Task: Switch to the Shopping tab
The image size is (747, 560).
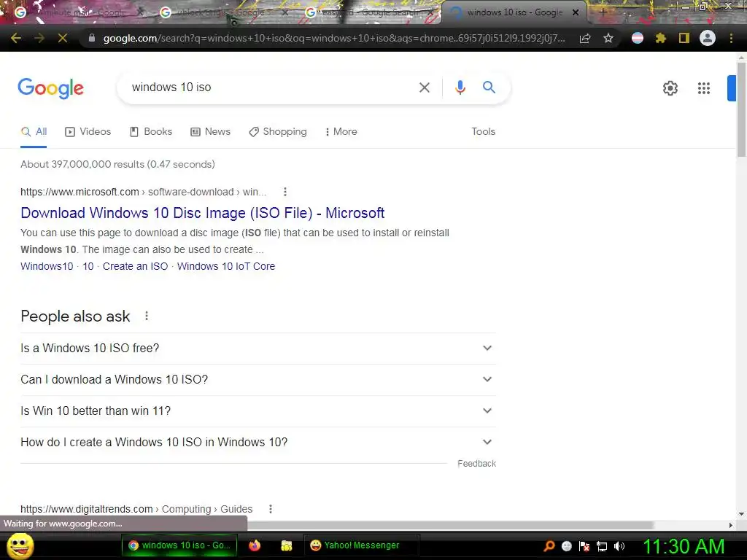Action: click(x=278, y=132)
